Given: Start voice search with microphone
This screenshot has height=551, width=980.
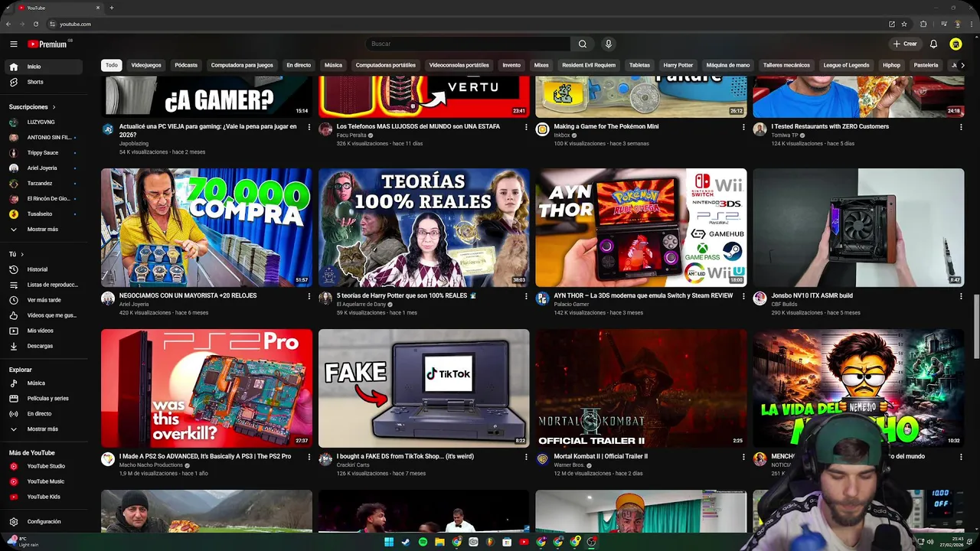Looking at the screenshot, I should [608, 44].
